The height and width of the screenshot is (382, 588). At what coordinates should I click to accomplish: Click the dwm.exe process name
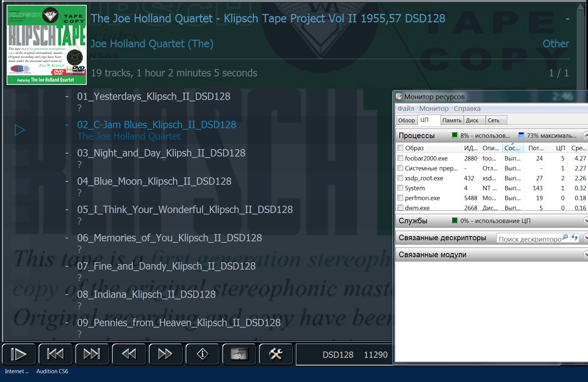(x=417, y=208)
